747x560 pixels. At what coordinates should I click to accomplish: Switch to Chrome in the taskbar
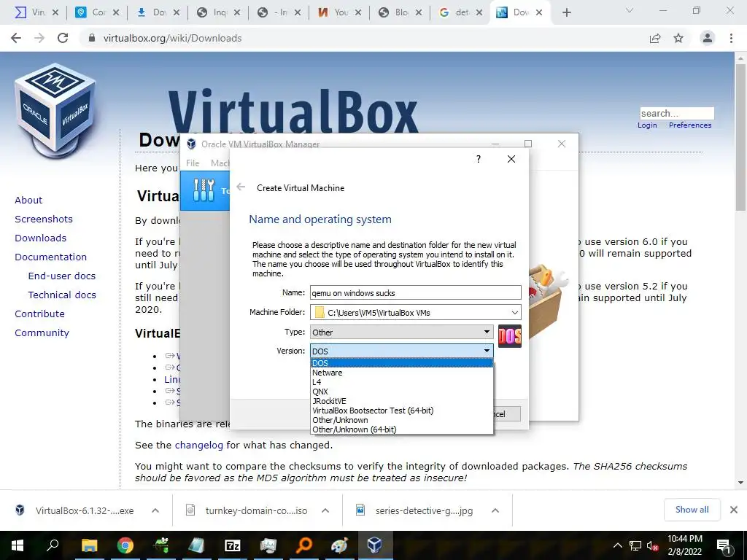[x=125, y=545]
